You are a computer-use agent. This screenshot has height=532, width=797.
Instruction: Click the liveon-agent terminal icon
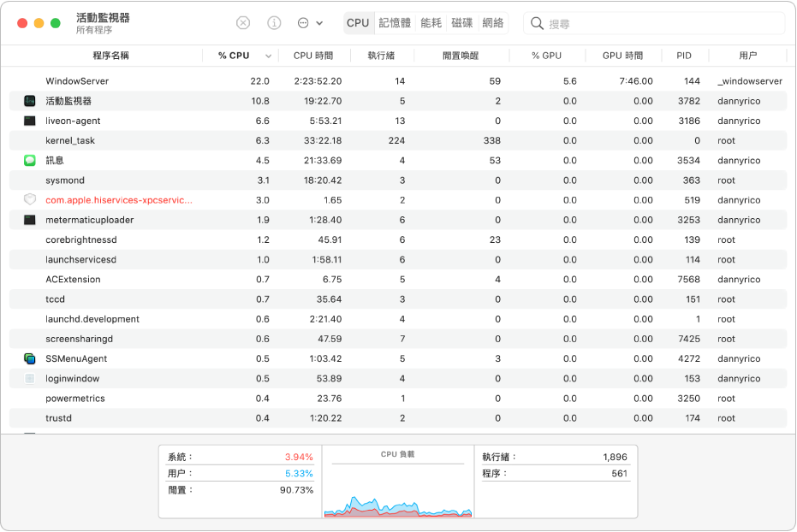30,121
